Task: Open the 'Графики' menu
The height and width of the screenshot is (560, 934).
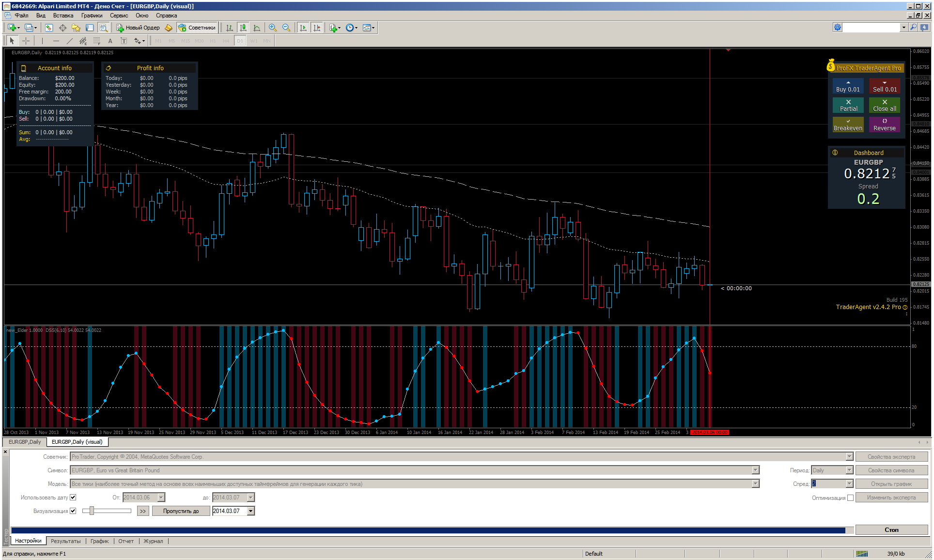Action: pos(92,16)
